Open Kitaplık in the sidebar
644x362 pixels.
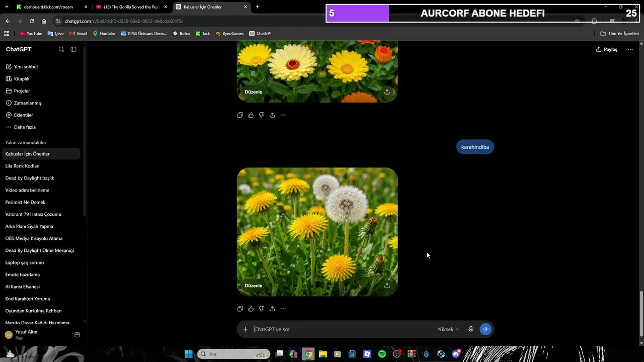coord(40,79)
